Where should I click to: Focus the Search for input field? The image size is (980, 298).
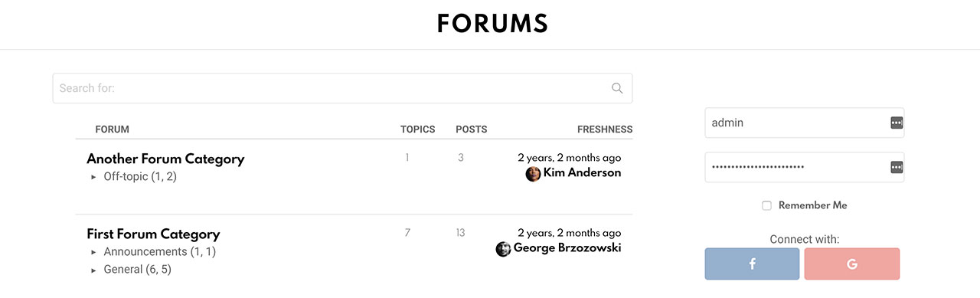(342, 88)
